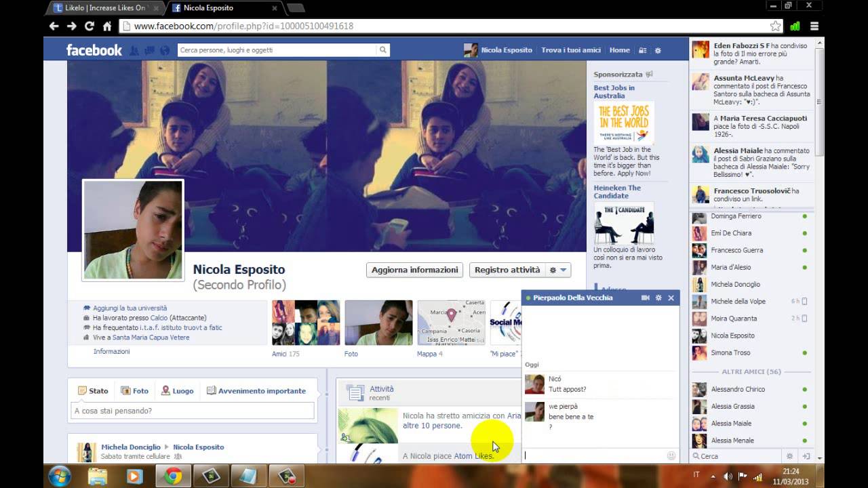Viewport: 868px width, 488px height.
Task: Open the Informazioni link on the profile
Action: (x=111, y=352)
